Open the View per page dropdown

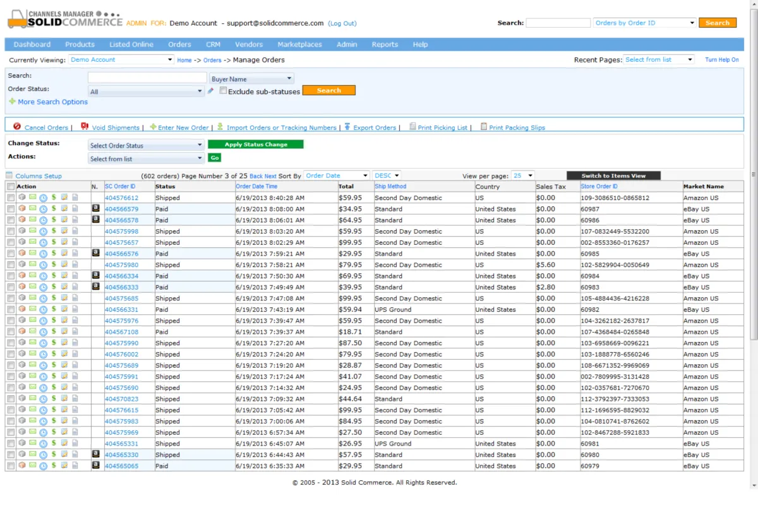(523, 175)
